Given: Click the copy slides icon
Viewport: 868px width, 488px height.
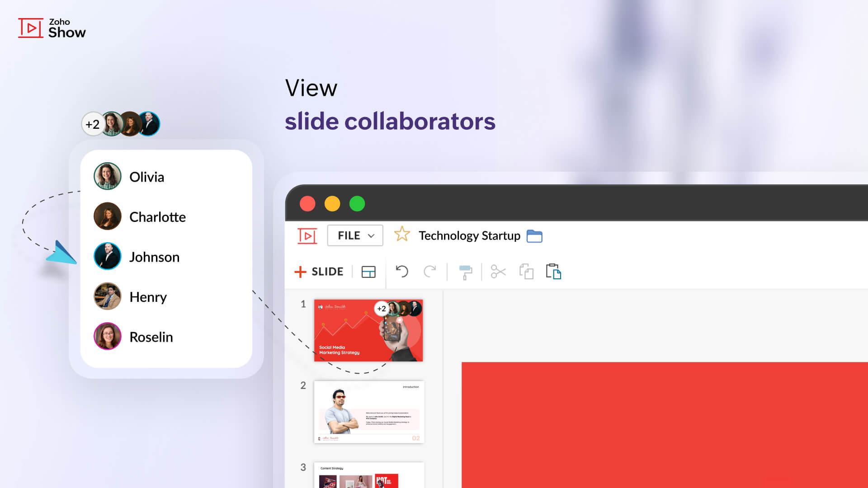Looking at the screenshot, I should click(525, 272).
